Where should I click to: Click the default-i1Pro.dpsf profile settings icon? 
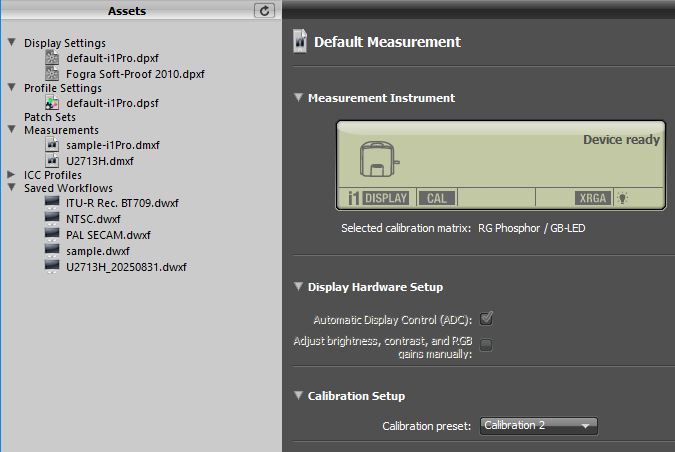[53, 102]
